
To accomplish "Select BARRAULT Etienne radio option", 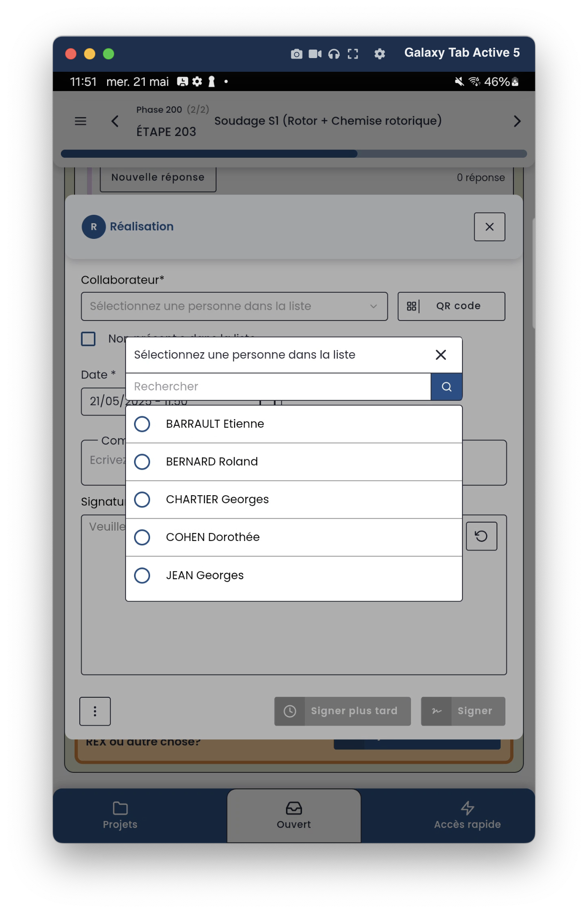I will click(142, 424).
